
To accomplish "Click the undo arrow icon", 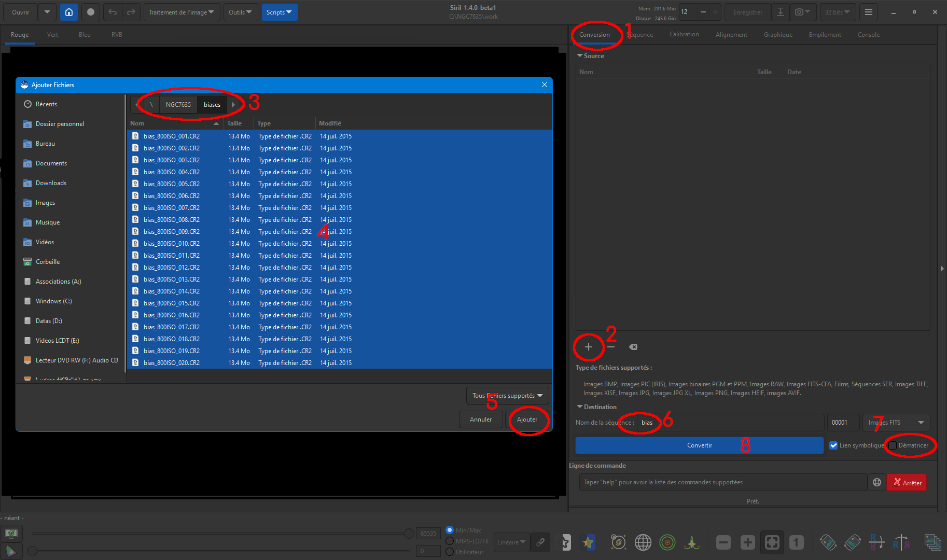I will point(113,12).
